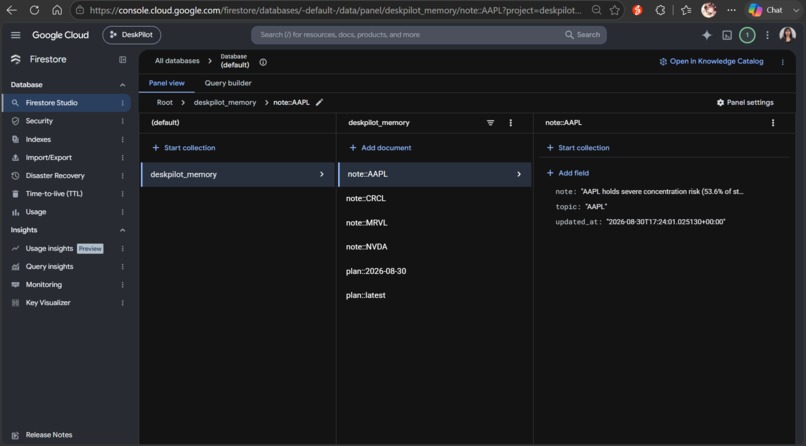Click Open in Knowledge Catalog link
806x446 pixels.
click(x=711, y=61)
